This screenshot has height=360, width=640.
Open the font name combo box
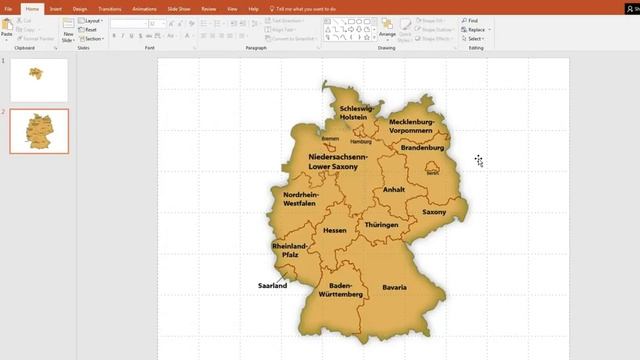tap(129, 24)
